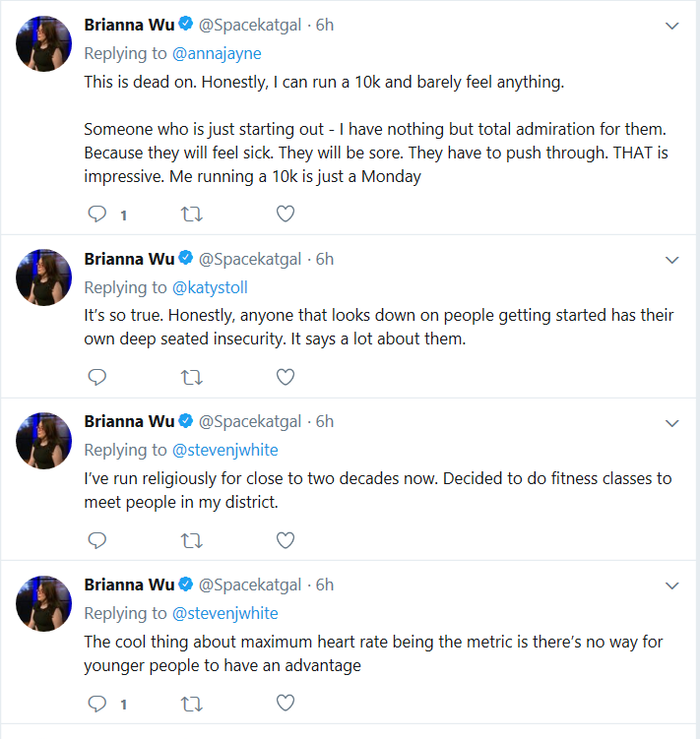Open the chevron menu on the fitness classes tweet
Viewport: 700px width, 739px height.
click(x=671, y=423)
